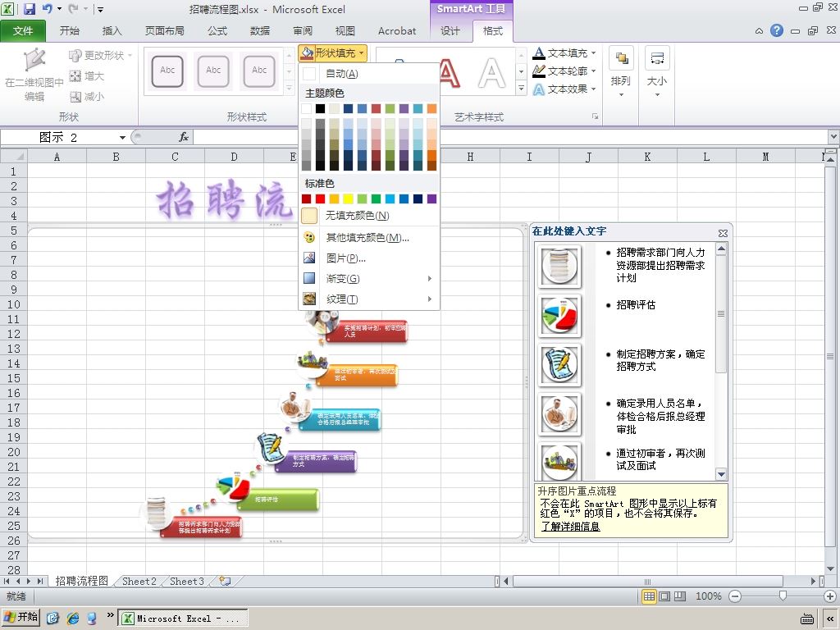Click the zoom in plus button

(x=830, y=596)
